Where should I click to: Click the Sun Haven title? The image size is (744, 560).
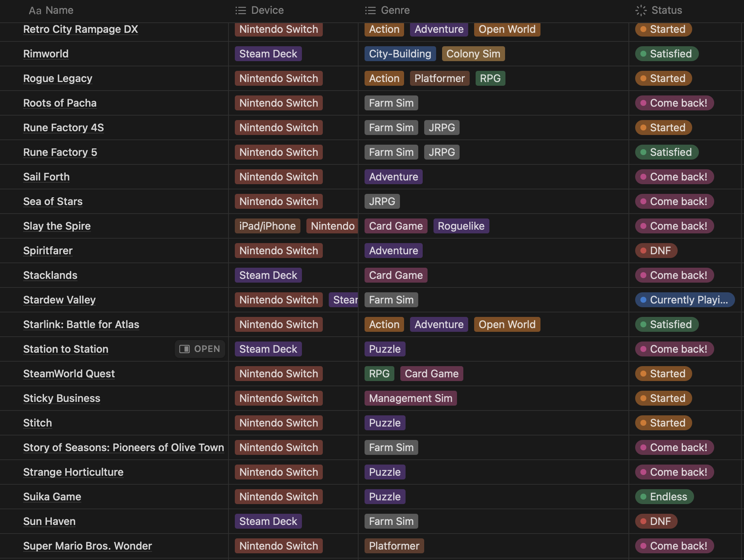49,521
